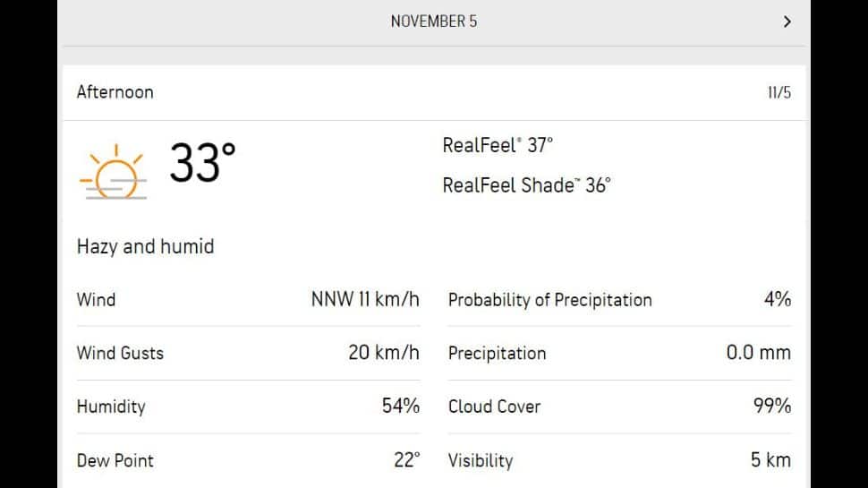Select the NOVEMBER 5 date header
Viewport: 868px width, 488px height.
(434, 21)
